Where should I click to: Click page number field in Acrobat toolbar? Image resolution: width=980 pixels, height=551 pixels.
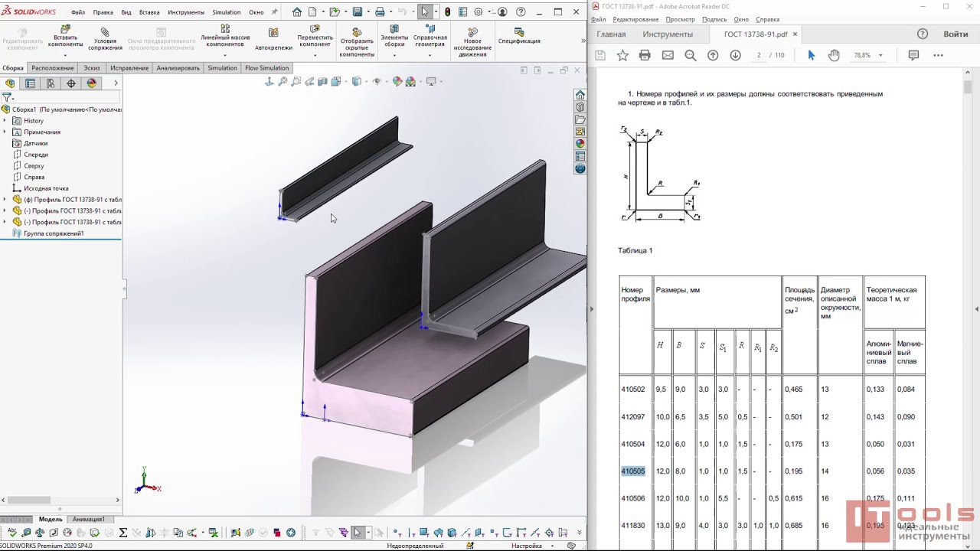pyautogui.click(x=759, y=55)
